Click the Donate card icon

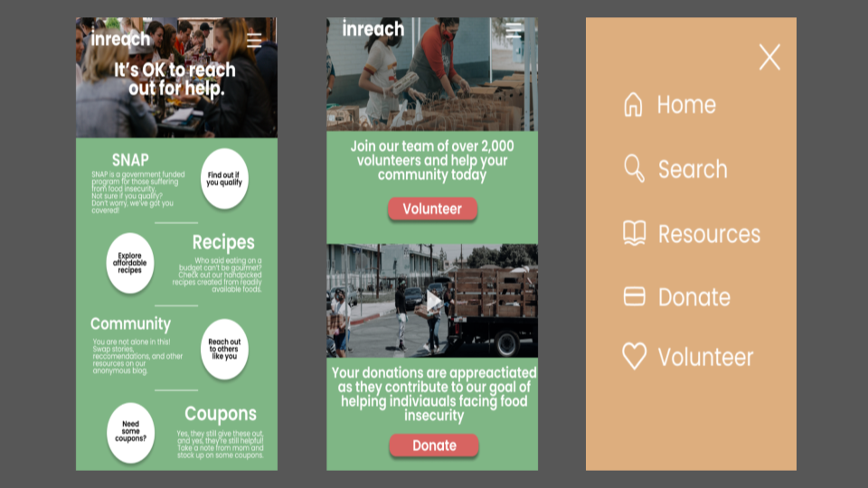[635, 296]
